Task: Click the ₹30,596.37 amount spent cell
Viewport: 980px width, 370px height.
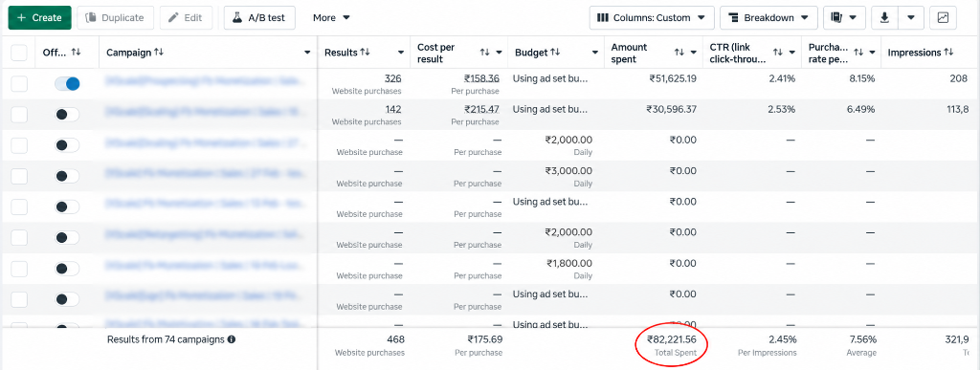Action: click(671, 109)
